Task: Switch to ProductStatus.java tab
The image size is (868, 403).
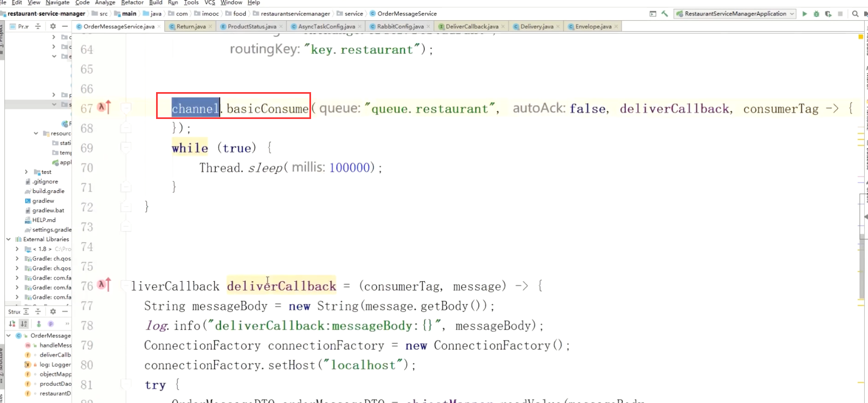Action: tap(252, 26)
